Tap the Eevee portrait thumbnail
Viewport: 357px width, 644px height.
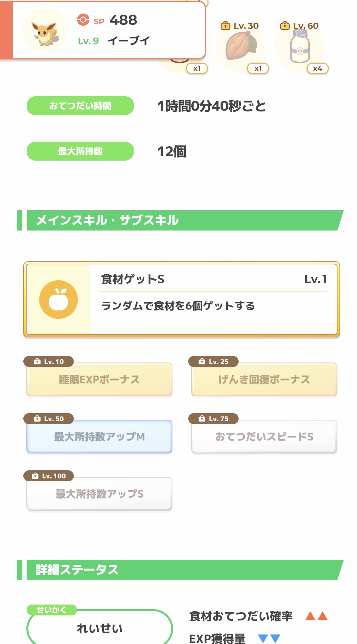pyautogui.click(x=45, y=30)
